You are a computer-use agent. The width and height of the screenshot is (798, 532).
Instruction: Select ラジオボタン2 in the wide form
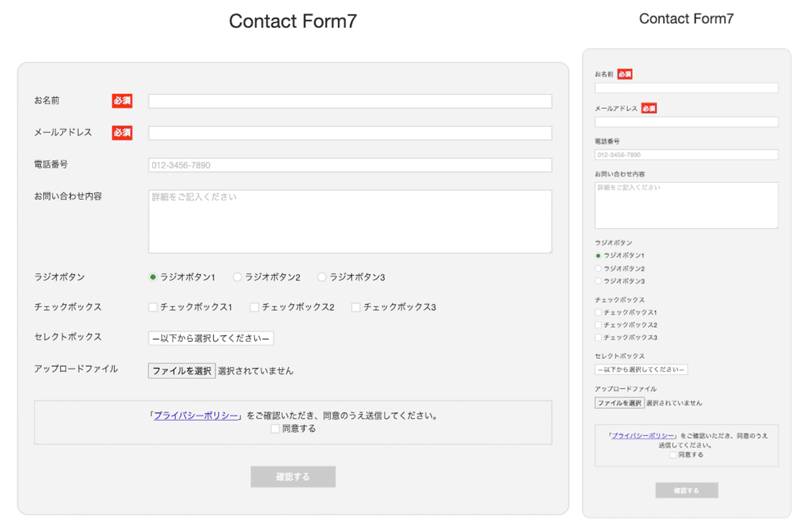pyautogui.click(x=237, y=277)
